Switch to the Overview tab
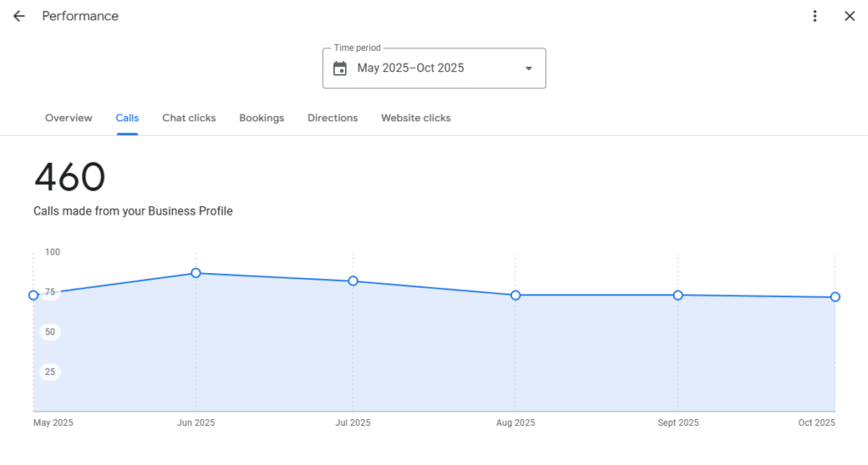 [x=69, y=118]
